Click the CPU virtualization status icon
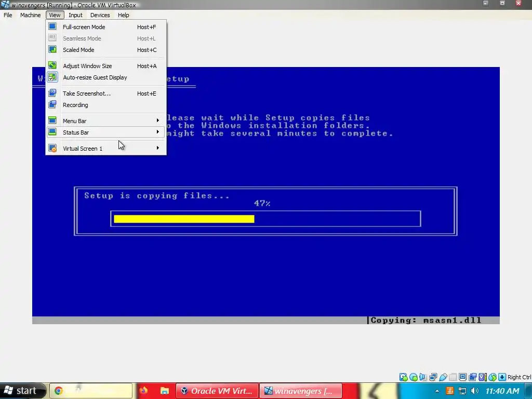 (x=482, y=377)
